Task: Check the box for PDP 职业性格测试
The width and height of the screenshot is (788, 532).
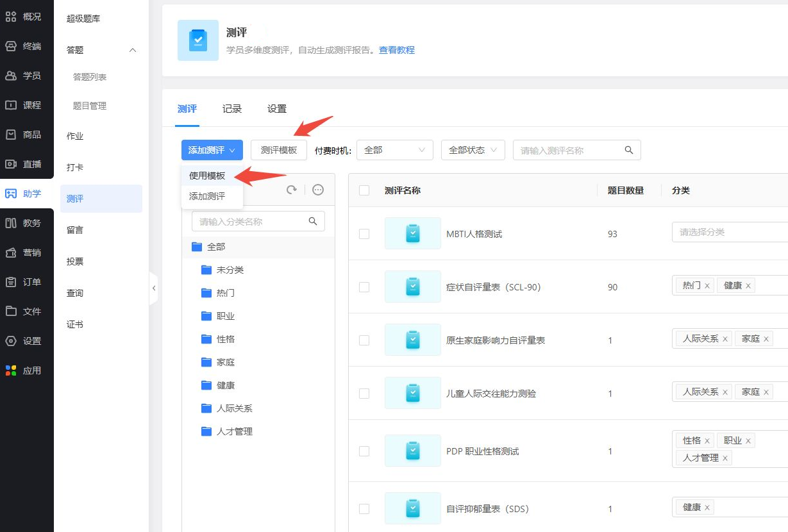Action: pyautogui.click(x=364, y=451)
